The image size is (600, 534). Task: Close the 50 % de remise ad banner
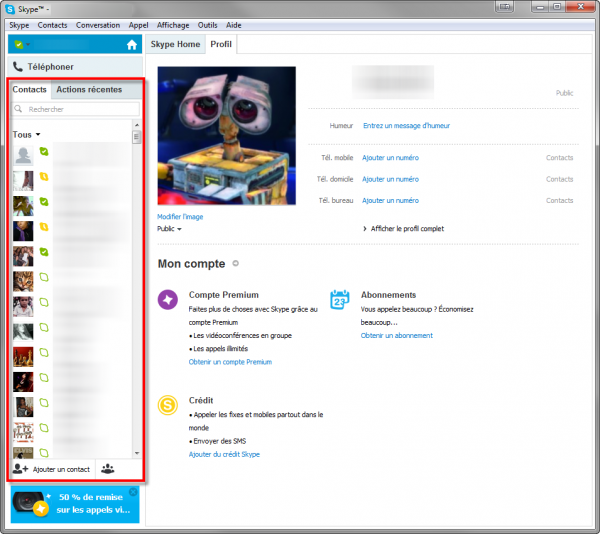coord(133,492)
